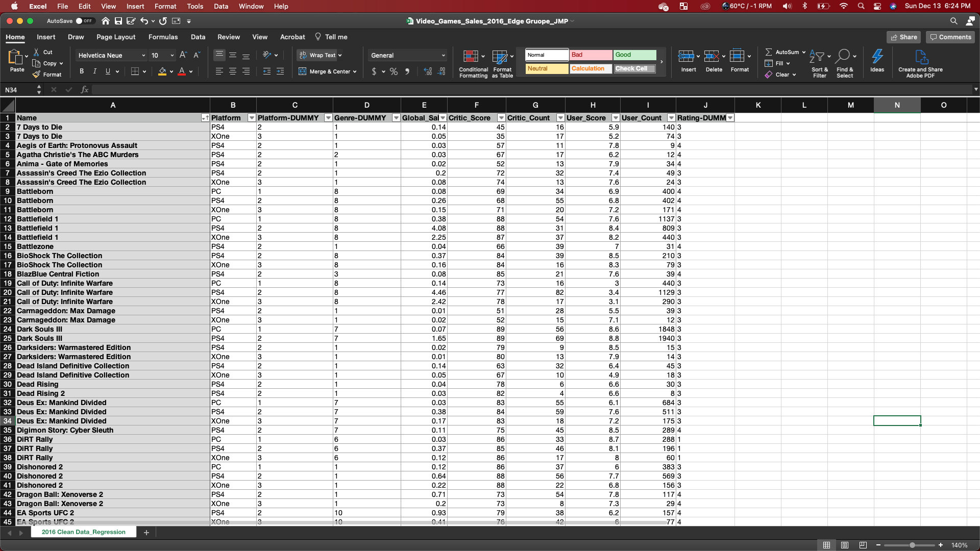Open the Comments pane button
This screenshot has width=980, height=551.
coord(950,37)
